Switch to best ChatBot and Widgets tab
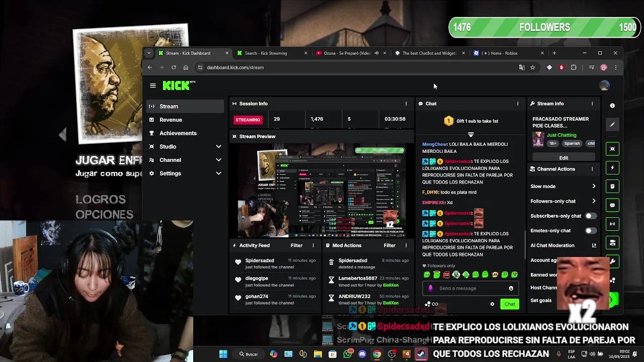Image resolution: width=644 pixels, height=362 pixels. (x=429, y=53)
